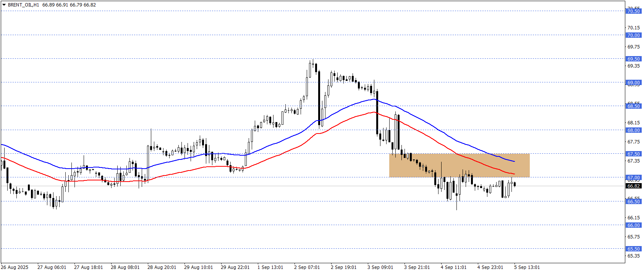
Task: Click the chart menu arrow beside BRENT_OIL,H1
Action: pos(4,5)
